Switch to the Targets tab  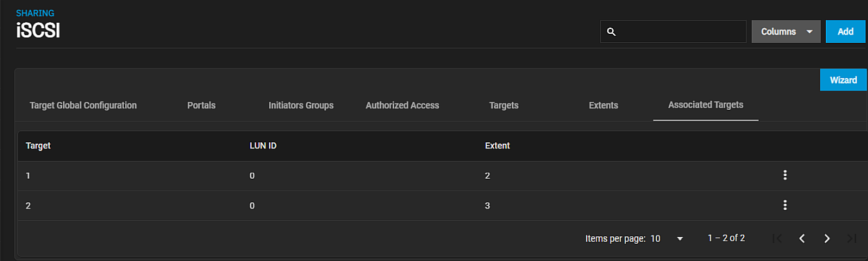(504, 106)
